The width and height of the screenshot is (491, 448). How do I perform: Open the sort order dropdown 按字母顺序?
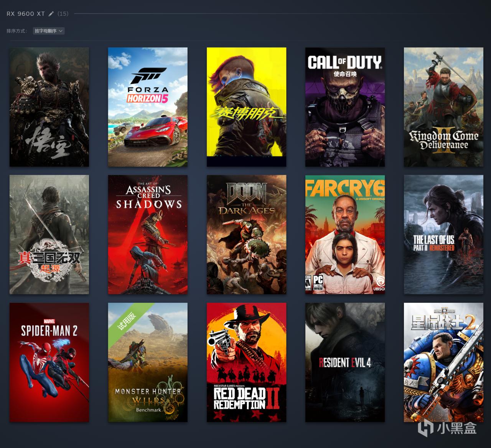coord(49,31)
